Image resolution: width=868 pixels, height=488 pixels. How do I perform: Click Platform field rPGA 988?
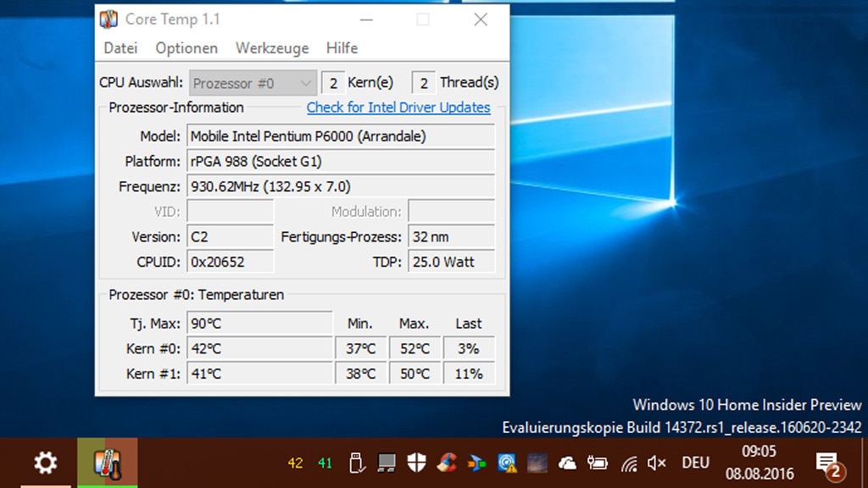(x=341, y=162)
